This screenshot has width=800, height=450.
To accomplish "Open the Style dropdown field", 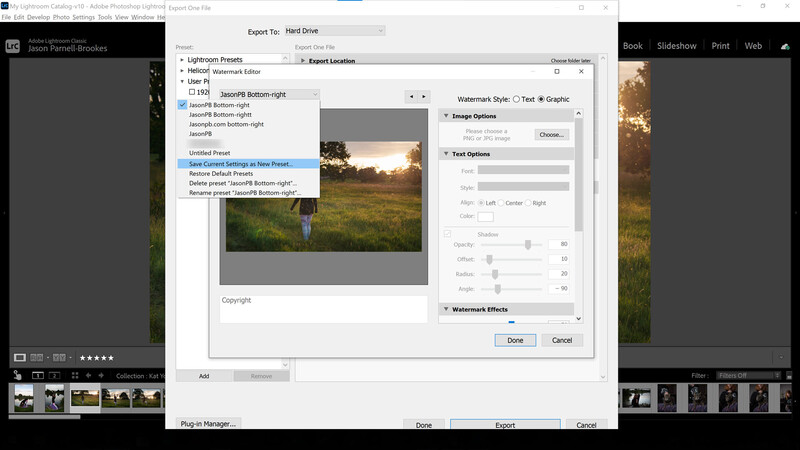I will click(x=523, y=187).
